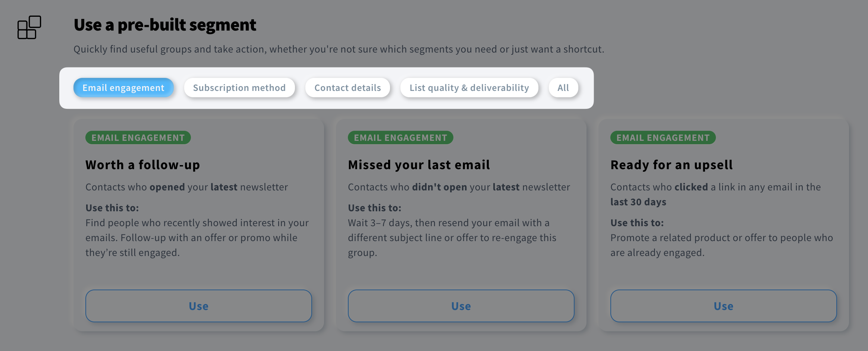Click the Email Engagement badge on Worth a follow-up
The image size is (868, 351).
click(138, 138)
